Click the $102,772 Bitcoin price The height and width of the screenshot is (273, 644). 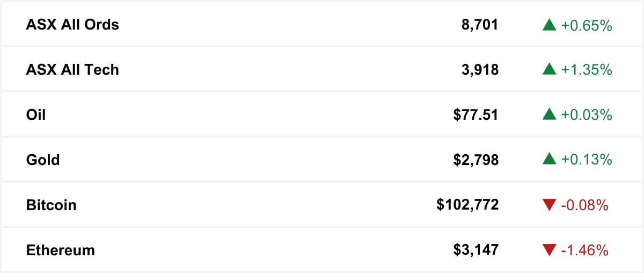pos(467,205)
